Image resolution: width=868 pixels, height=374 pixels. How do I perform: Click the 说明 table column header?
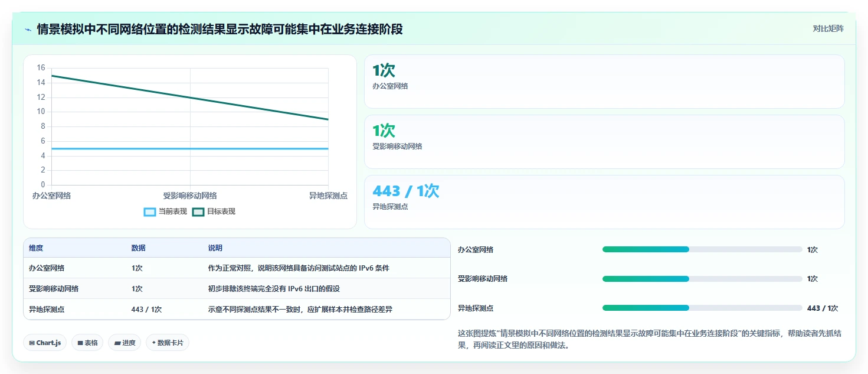point(215,248)
